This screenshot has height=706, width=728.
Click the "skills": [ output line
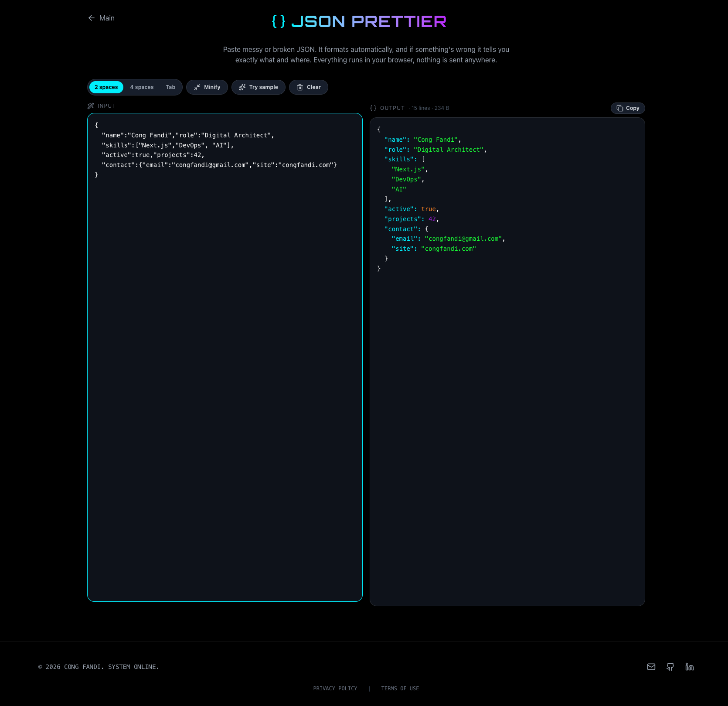coord(405,160)
